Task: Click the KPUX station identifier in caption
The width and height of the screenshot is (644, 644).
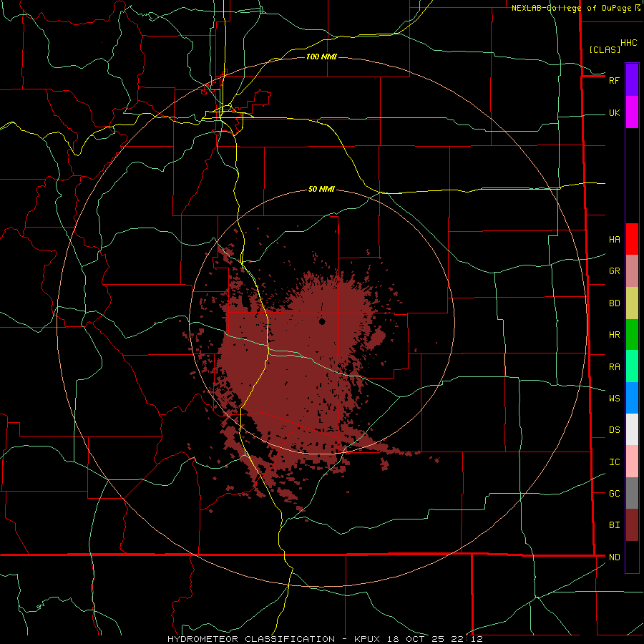Action: [x=367, y=639]
